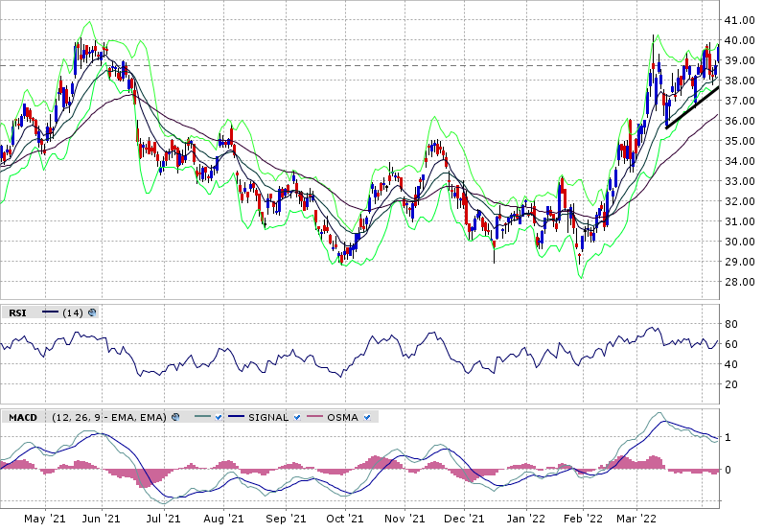Viewport: 763px width, 532px height.
Task: Click the 41.00 price axis label
Action: click(x=739, y=20)
